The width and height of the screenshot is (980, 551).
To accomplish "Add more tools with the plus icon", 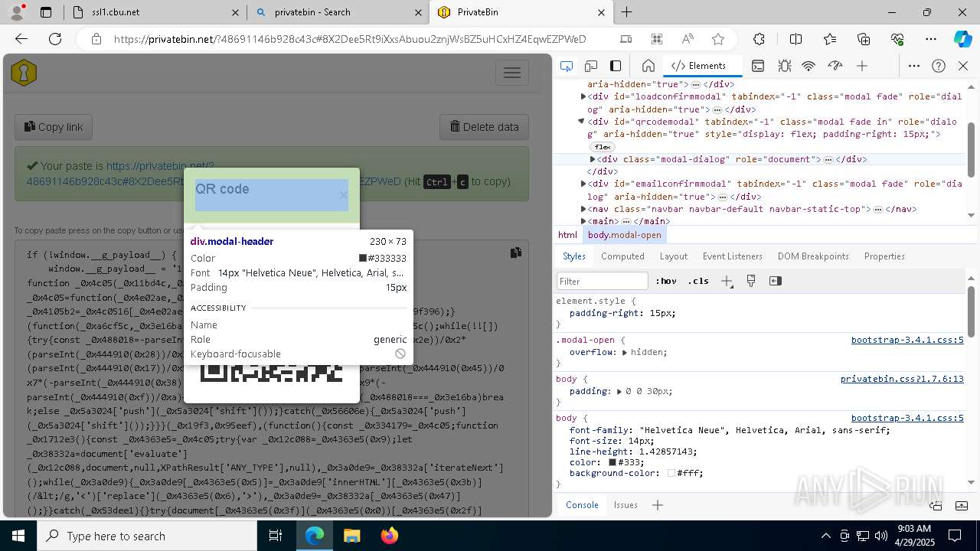I will 862,66.
